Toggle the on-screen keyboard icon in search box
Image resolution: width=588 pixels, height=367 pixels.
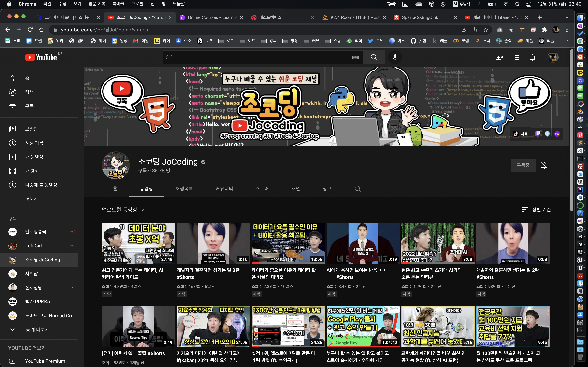click(x=355, y=57)
